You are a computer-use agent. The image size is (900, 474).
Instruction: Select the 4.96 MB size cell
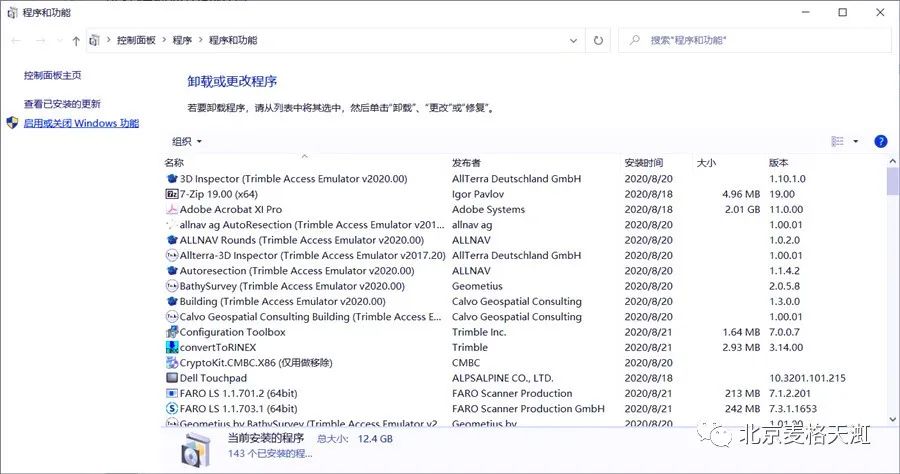[741, 194]
